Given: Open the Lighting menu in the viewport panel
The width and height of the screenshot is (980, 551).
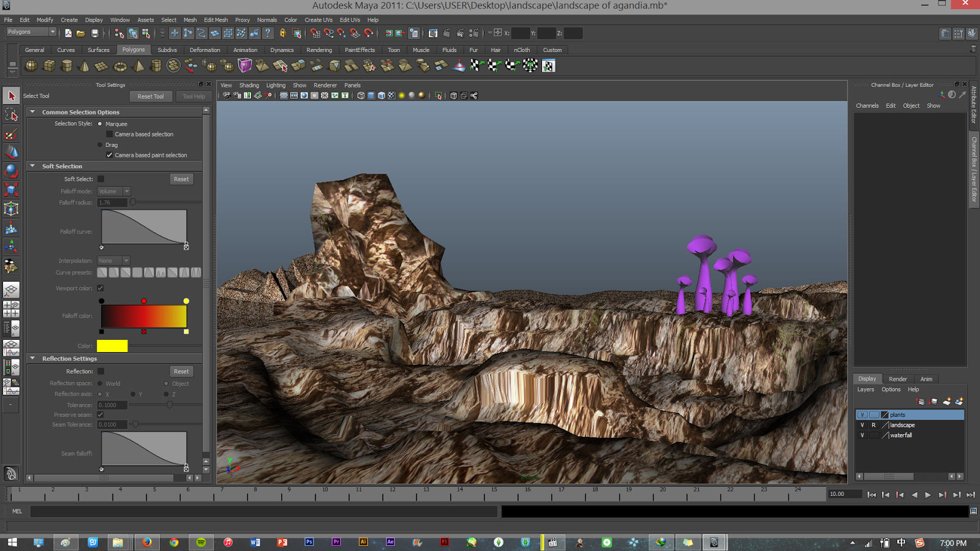Looking at the screenshot, I should pos(276,85).
